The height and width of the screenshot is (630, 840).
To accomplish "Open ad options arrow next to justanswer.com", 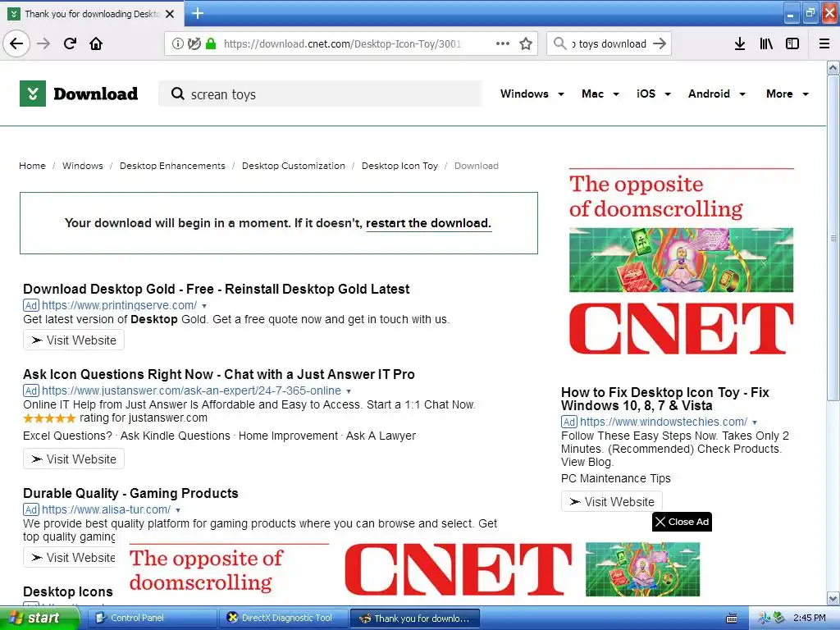I will tap(348, 391).
